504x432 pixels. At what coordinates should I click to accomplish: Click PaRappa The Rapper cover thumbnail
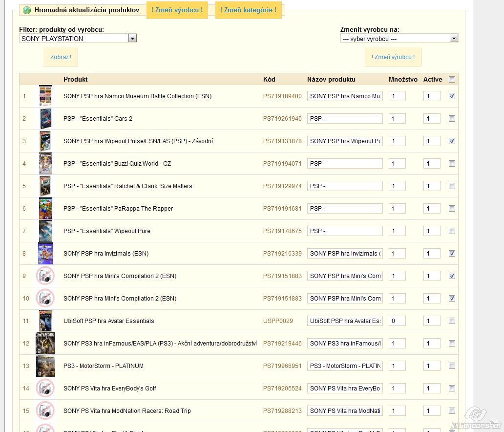tap(45, 209)
